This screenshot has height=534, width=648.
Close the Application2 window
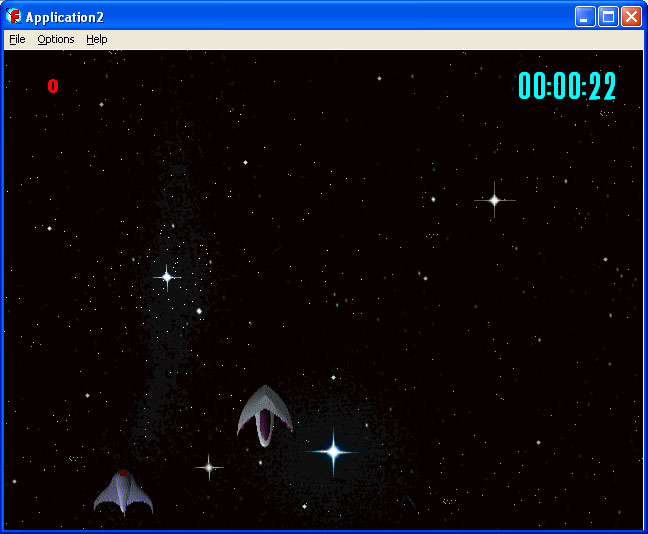(631, 16)
